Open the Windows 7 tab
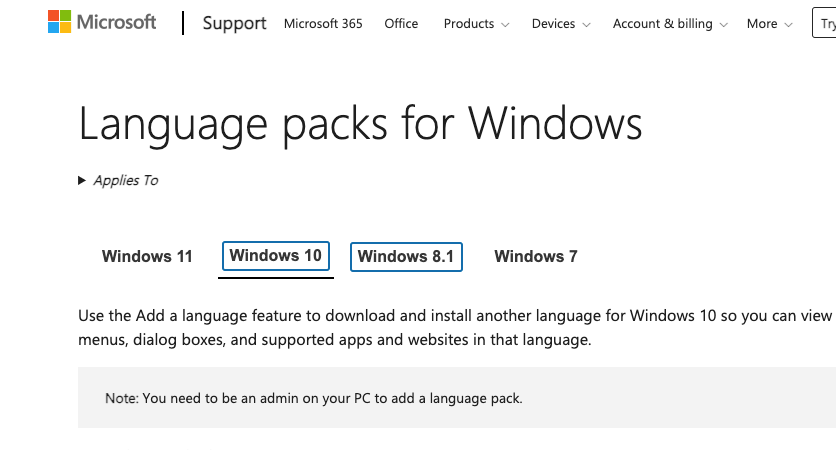 pyautogui.click(x=536, y=256)
